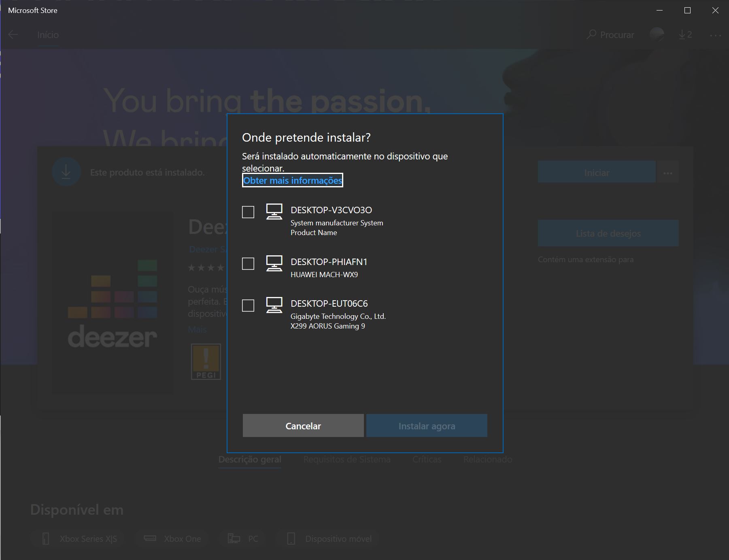729x560 pixels.
Task: Open the top-right more options menu
Action: click(x=715, y=35)
